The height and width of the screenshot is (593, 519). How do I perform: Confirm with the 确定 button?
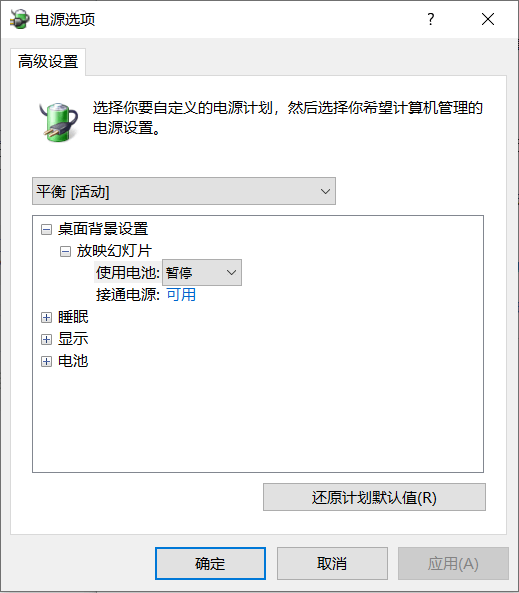tap(210, 564)
